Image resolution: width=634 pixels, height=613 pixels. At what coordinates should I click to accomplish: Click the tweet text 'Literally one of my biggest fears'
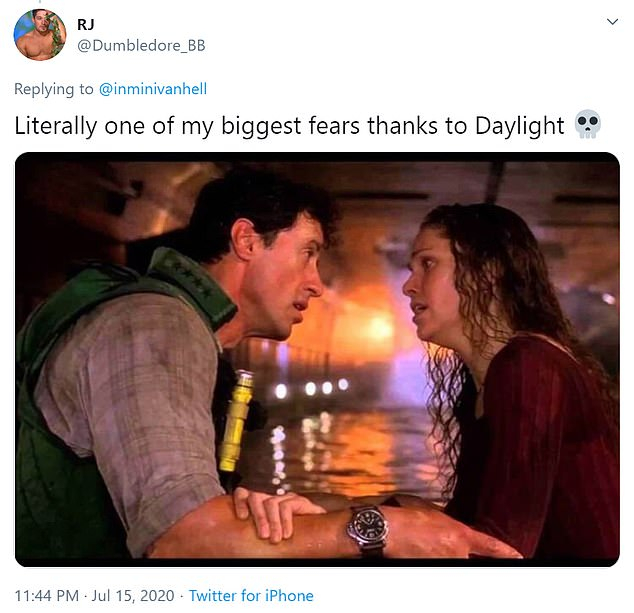coord(187,126)
